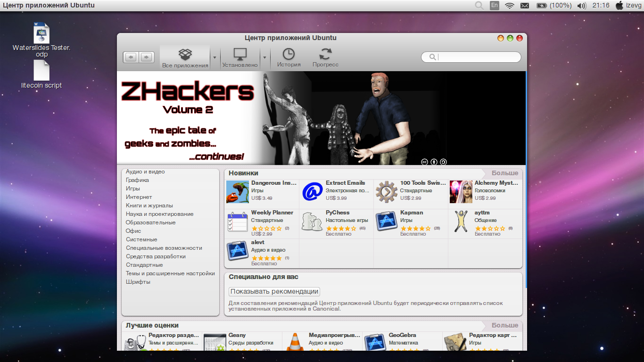Open the Weekly Planner app icon
This screenshot has width=644, height=362.
point(238,222)
